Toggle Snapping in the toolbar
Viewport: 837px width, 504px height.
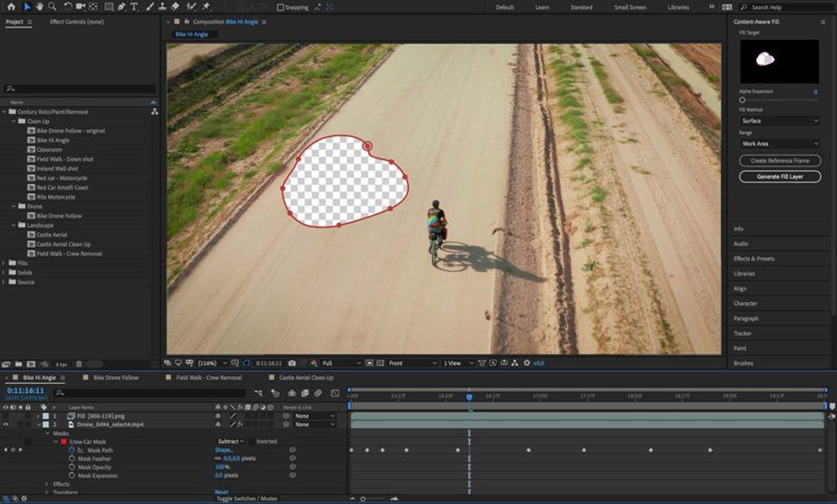(x=281, y=7)
